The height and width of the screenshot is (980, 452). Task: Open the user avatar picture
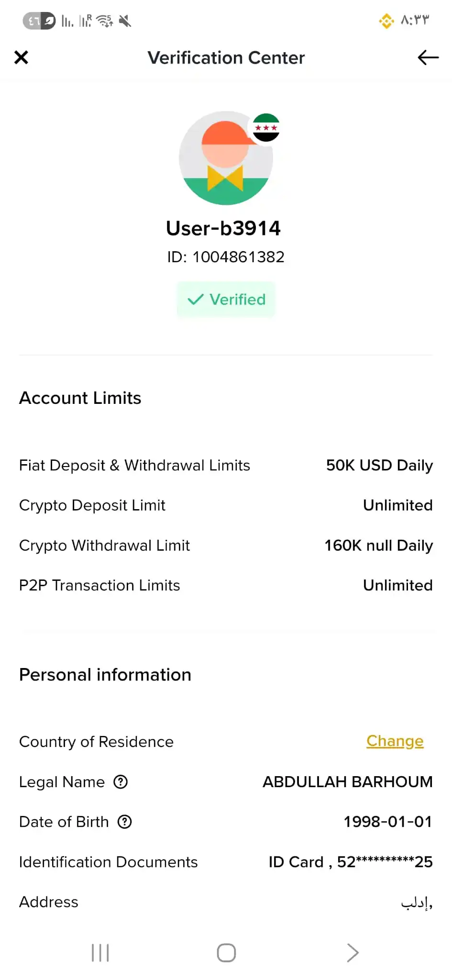226,158
